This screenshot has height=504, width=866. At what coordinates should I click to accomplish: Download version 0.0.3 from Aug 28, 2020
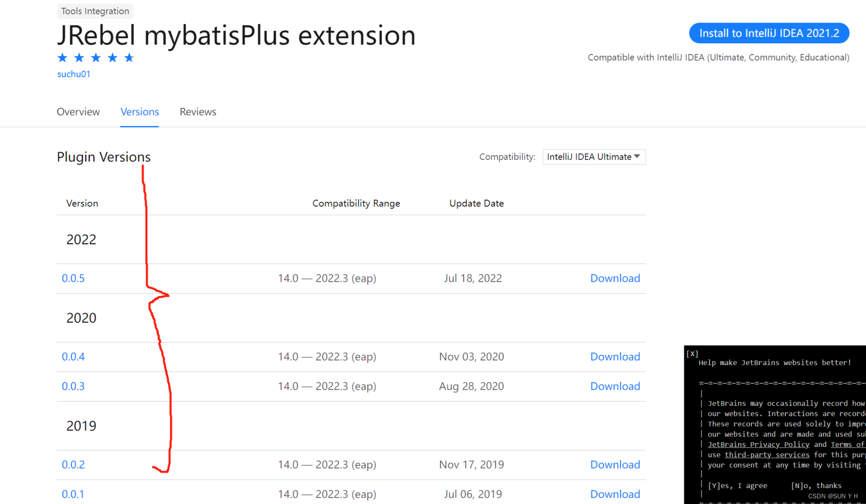615,386
